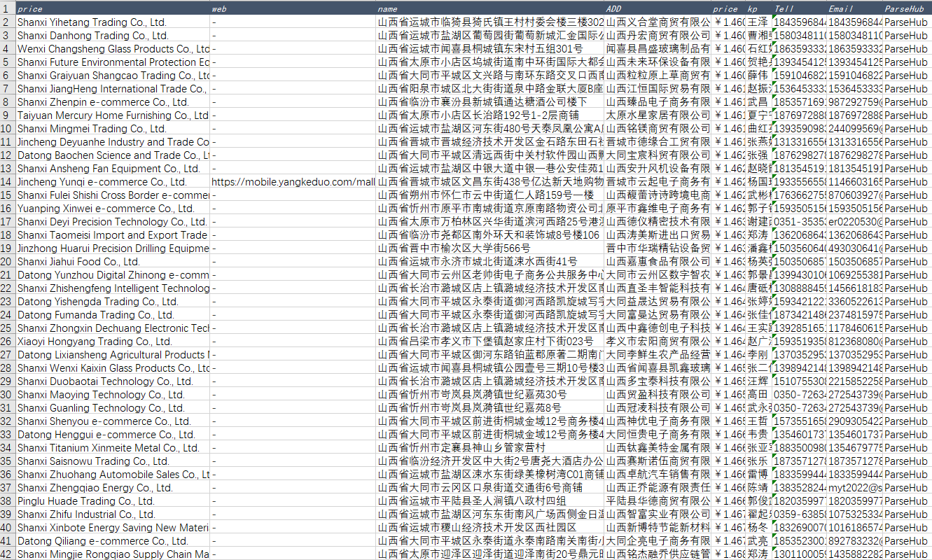This screenshot has height=560, width=932.
Task: Click the Shanxi Saisnowu Trading cell
Action: tap(112, 461)
